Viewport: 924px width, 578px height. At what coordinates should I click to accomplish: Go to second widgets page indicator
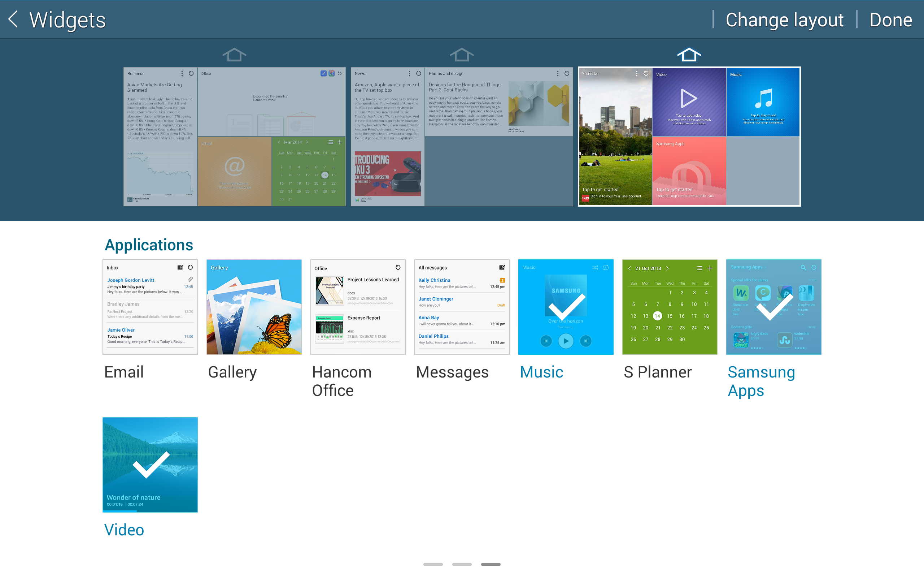(462, 564)
